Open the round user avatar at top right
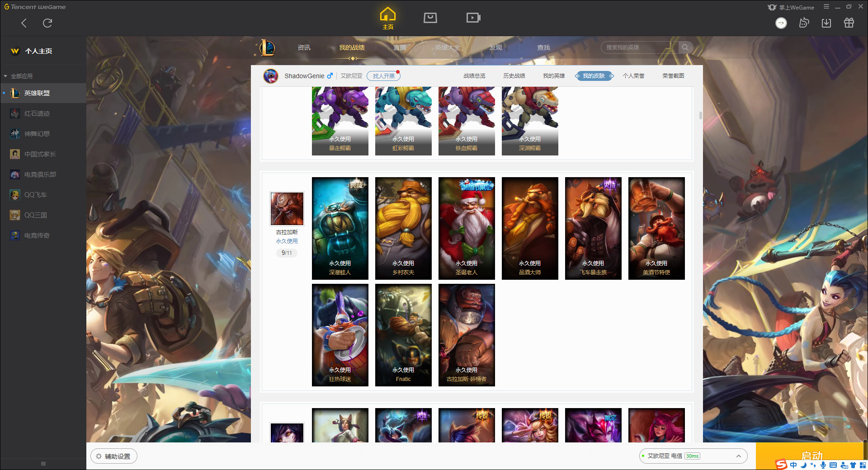Screen dimensions: 868x470 (x=781, y=23)
